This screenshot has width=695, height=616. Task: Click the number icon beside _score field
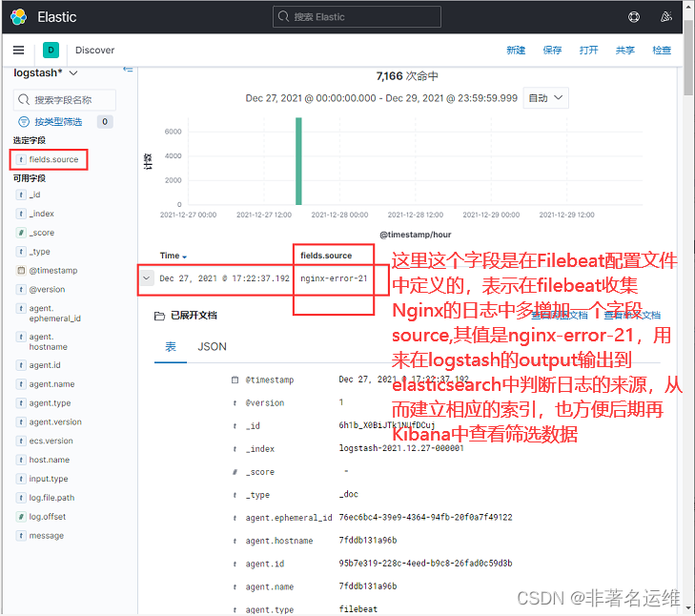point(21,233)
